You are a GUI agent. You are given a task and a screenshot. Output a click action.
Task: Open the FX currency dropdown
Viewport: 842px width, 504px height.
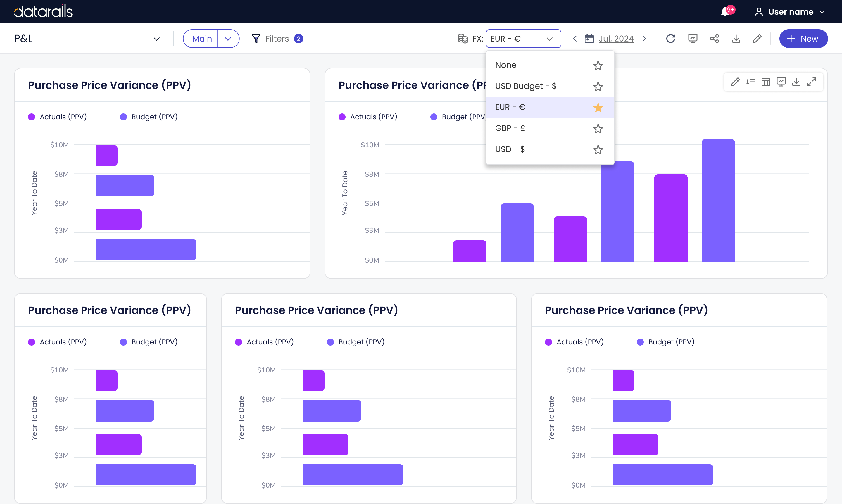[x=523, y=39]
